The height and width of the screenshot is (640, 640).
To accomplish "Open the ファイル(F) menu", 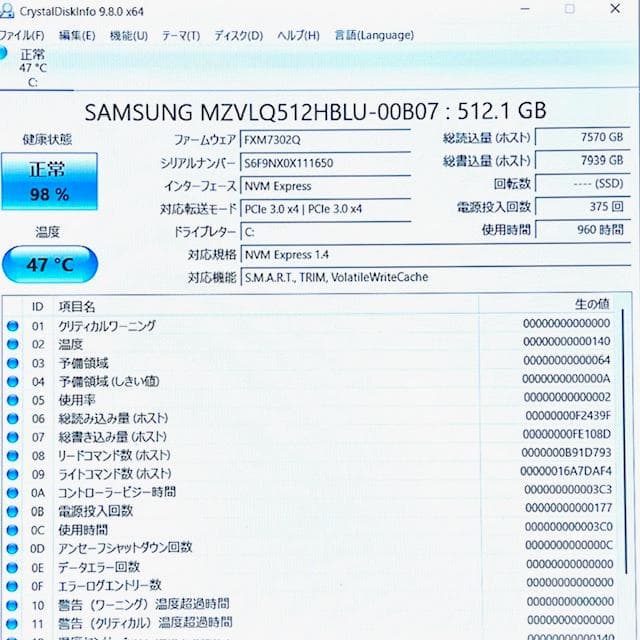I will pyautogui.click(x=21, y=36).
